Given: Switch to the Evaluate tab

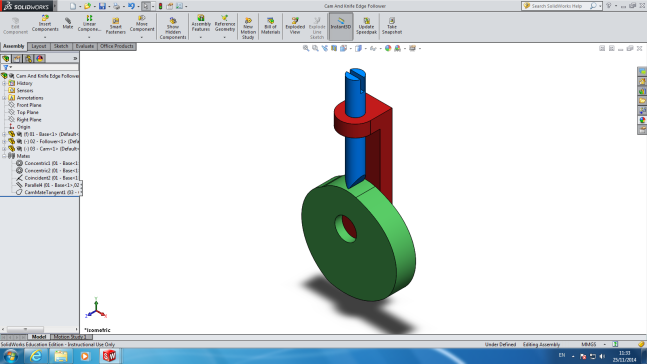Looking at the screenshot, I should 85,46.
